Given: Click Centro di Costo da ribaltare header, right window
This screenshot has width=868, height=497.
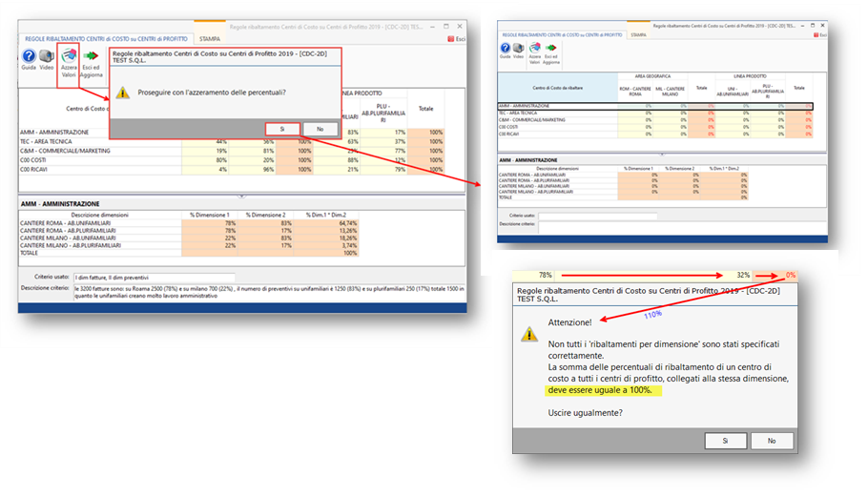Looking at the screenshot, I should click(557, 88).
